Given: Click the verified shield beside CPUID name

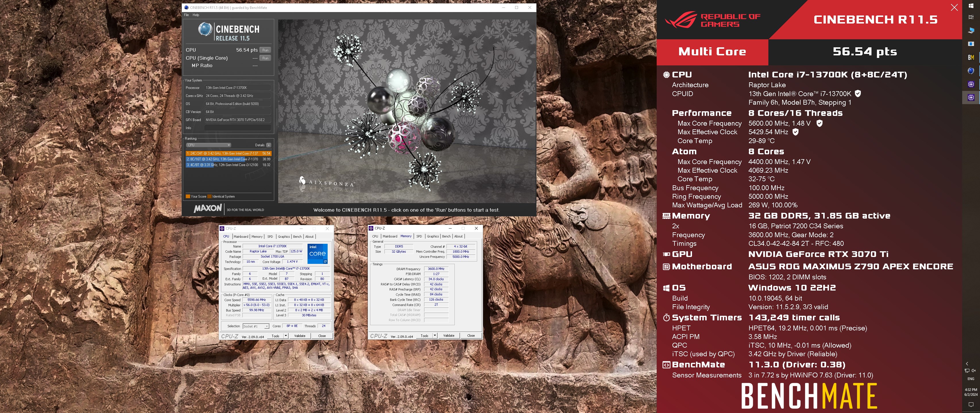Looking at the screenshot, I should (x=858, y=93).
